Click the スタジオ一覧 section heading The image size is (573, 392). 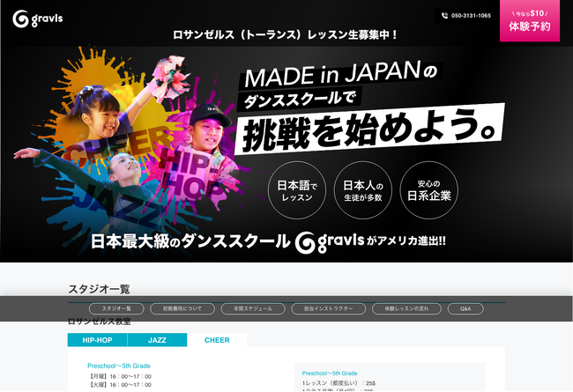(x=99, y=289)
